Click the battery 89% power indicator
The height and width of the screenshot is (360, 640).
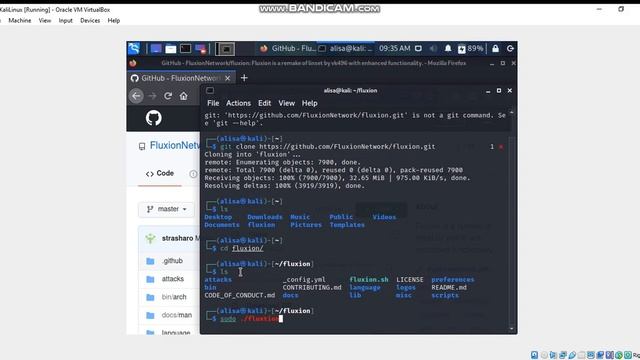point(471,49)
